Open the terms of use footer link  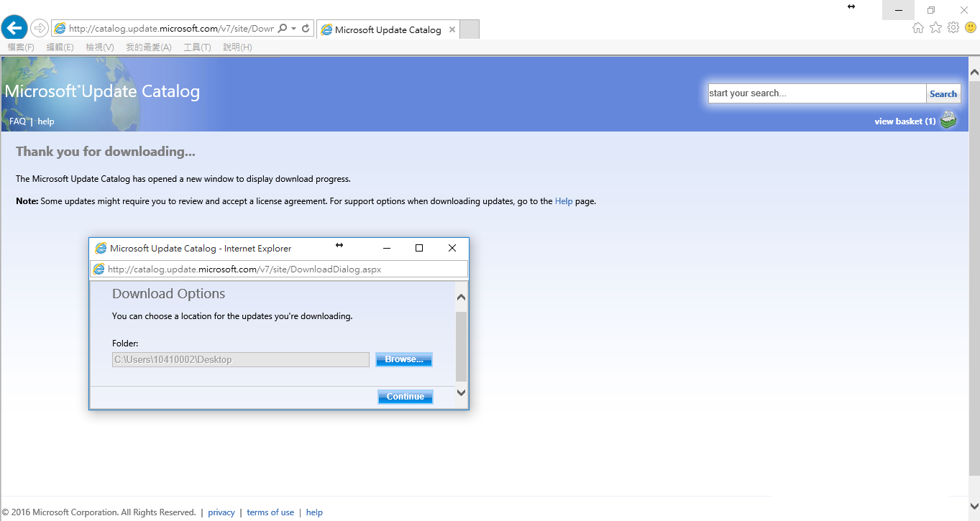click(x=270, y=512)
